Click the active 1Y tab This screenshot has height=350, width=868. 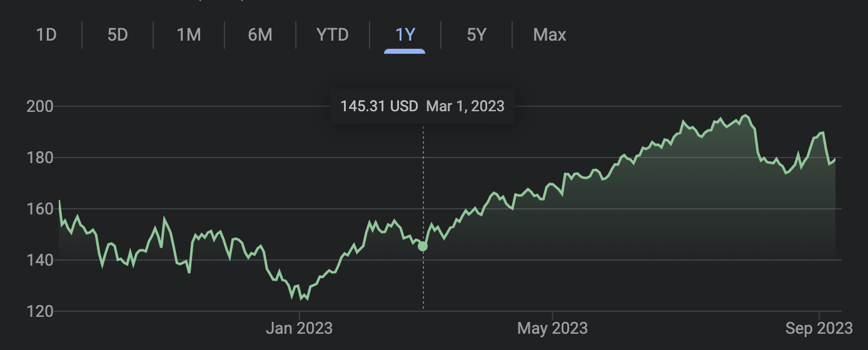tap(405, 34)
